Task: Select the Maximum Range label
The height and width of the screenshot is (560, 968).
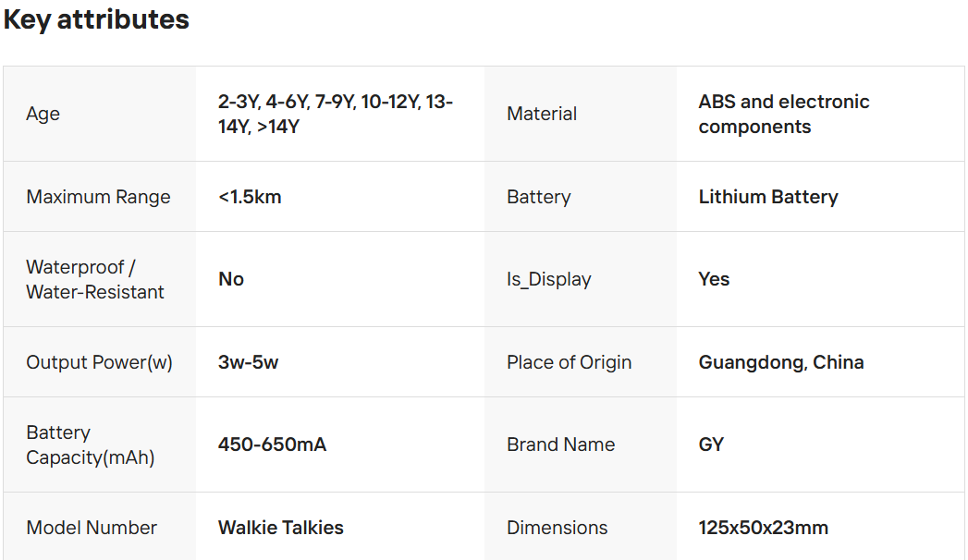Action: coord(98,197)
